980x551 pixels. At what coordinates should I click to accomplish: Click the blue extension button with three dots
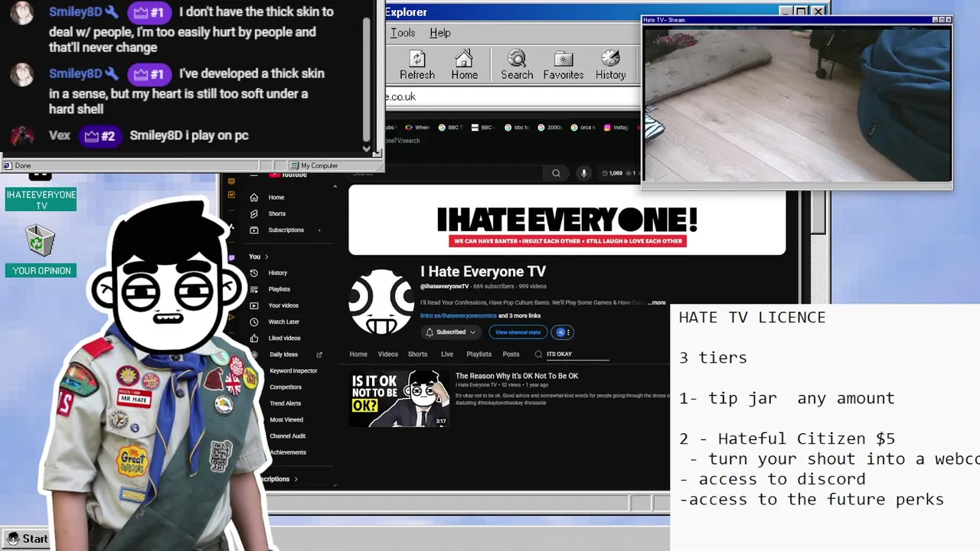click(x=563, y=332)
